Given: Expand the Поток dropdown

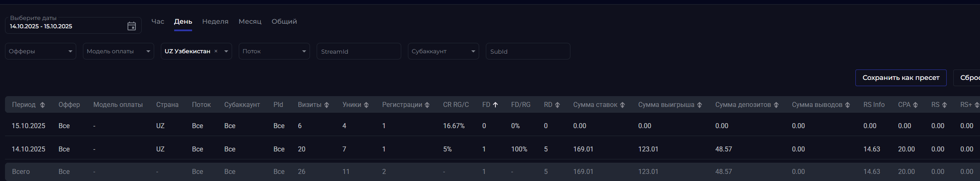Looking at the screenshot, I should click(304, 51).
